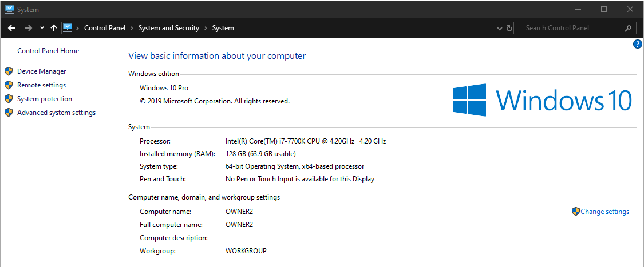This screenshot has height=267, width=644.
Task: Open Remote settings
Action: point(41,85)
